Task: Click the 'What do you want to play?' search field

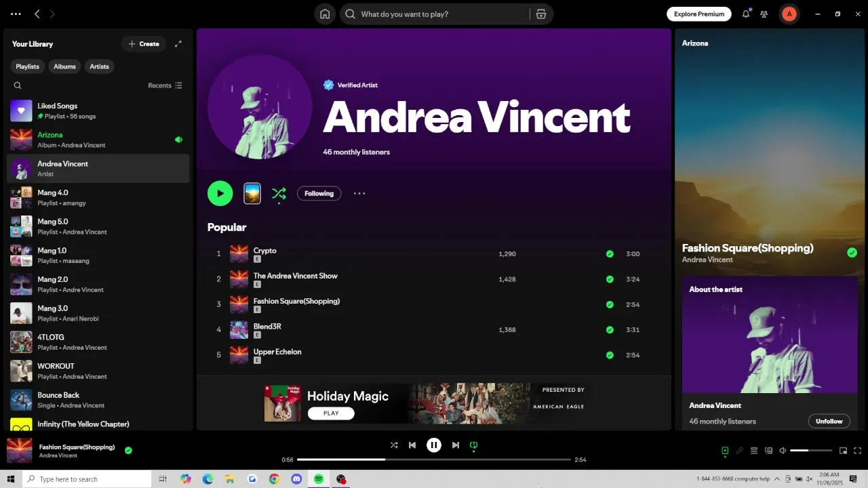Action: click(435, 14)
